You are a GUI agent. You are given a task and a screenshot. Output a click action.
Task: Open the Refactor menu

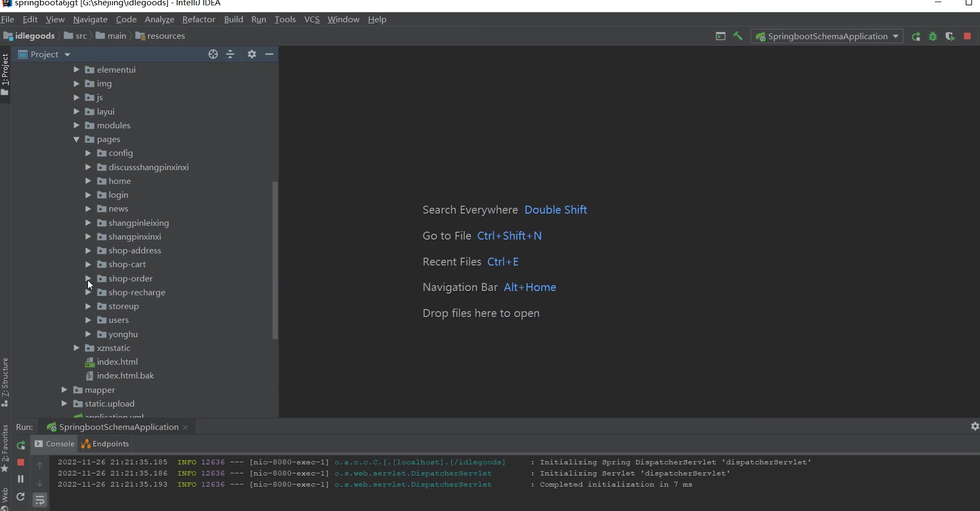(x=198, y=19)
